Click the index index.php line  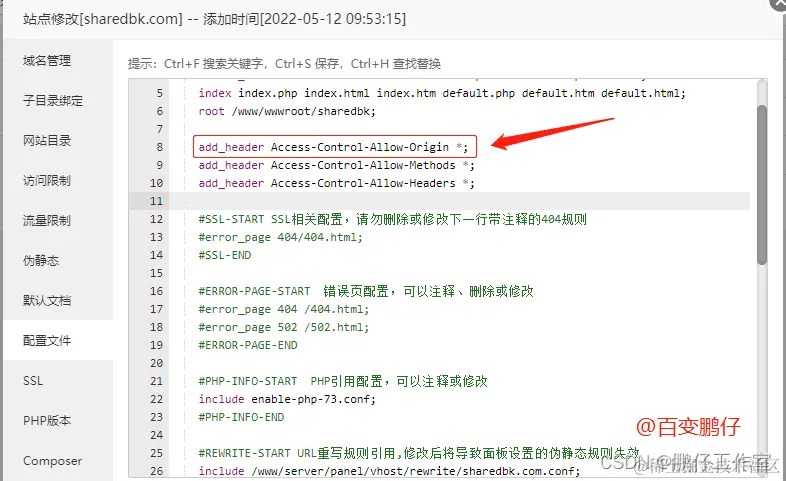pyautogui.click(x=442, y=93)
